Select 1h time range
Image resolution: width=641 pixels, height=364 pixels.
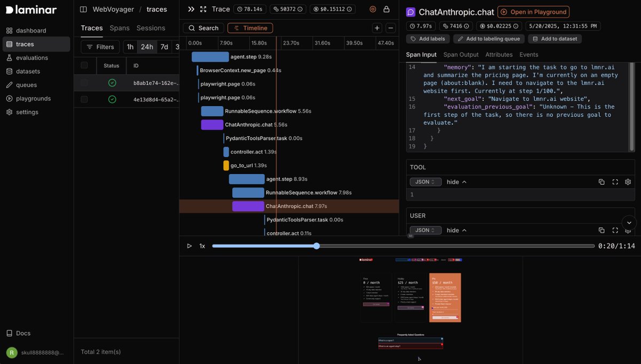tap(130, 47)
